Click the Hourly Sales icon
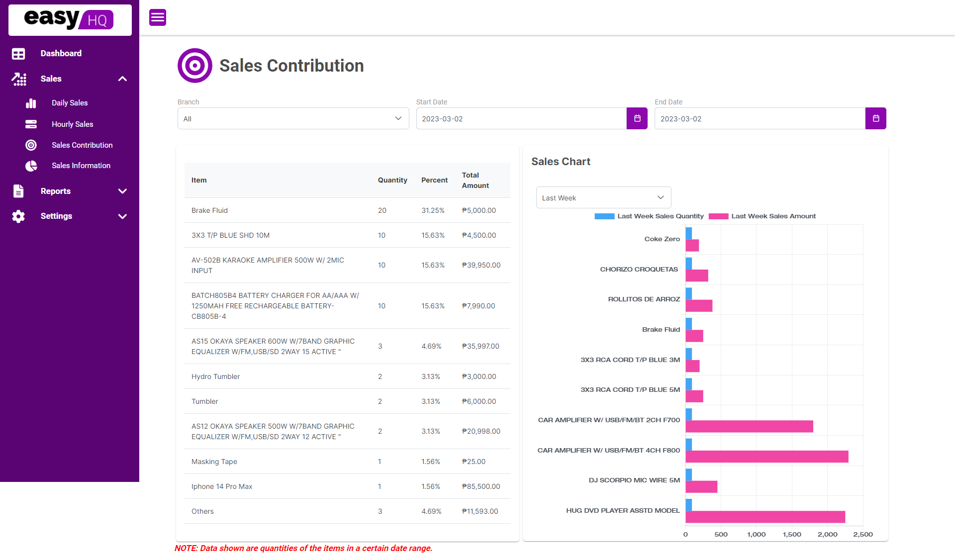955x560 pixels. pos(31,124)
